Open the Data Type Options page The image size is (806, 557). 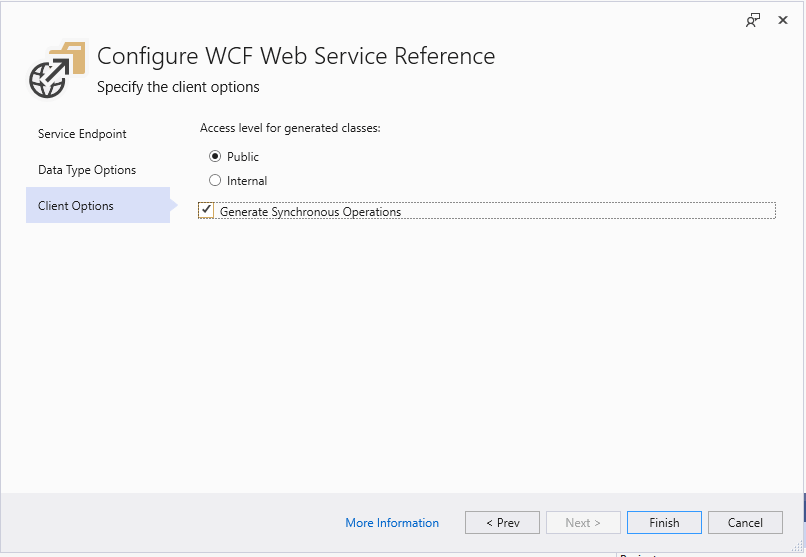click(x=87, y=170)
